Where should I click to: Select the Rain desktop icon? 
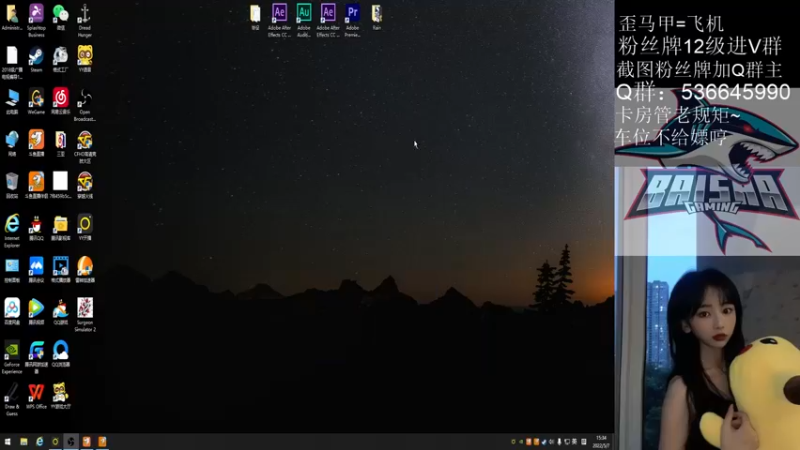pyautogui.click(x=377, y=17)
